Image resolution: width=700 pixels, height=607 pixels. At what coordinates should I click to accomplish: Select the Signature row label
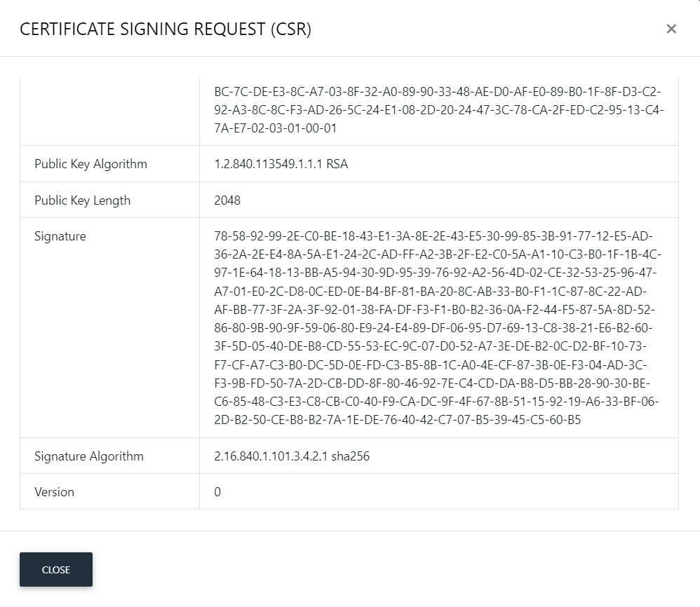click(60, 236)
